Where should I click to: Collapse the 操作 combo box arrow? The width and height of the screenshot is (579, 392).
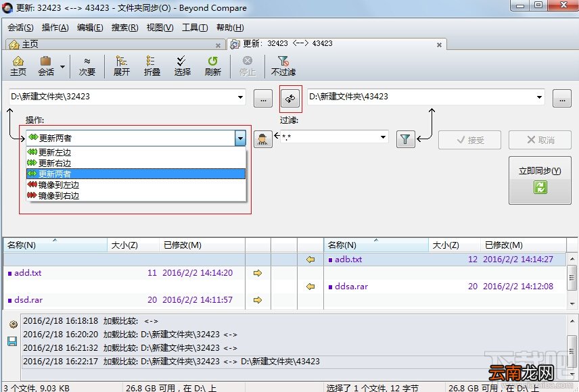pos(240,139)
